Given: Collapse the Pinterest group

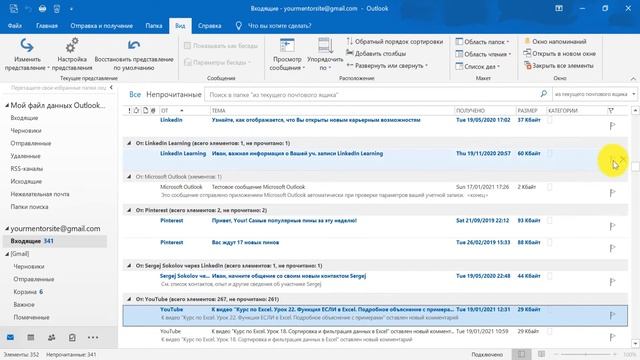Looking at the screenshot, I should (129, 210).
